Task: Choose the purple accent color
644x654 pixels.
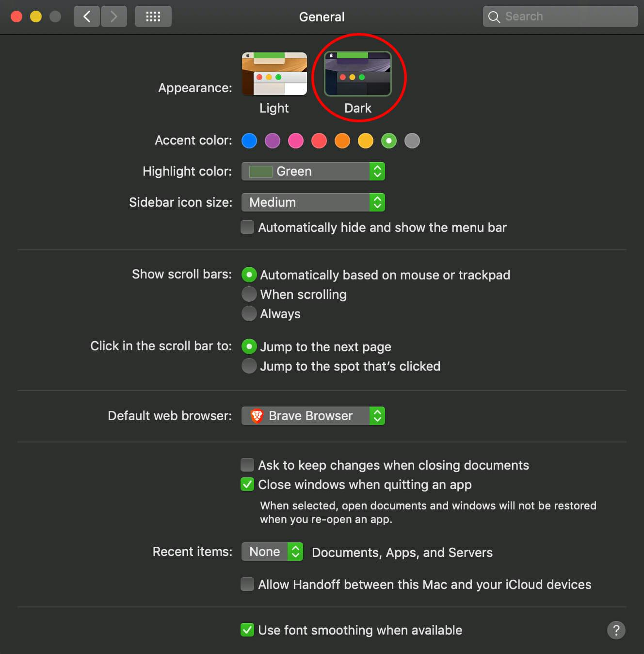Action: (273, 141)
